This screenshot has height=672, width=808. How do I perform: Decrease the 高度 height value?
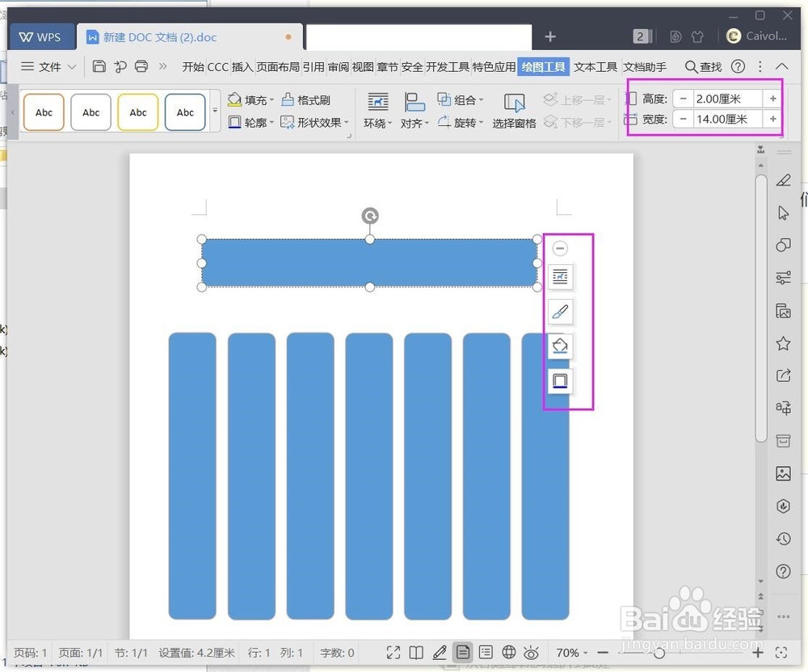click(684, 99)
